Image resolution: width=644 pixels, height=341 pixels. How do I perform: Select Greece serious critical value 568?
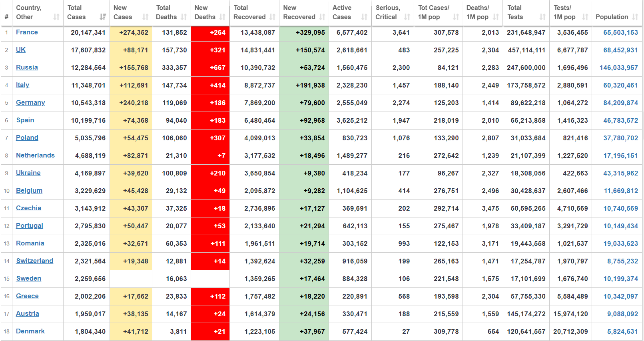click(x=404, y=296)
